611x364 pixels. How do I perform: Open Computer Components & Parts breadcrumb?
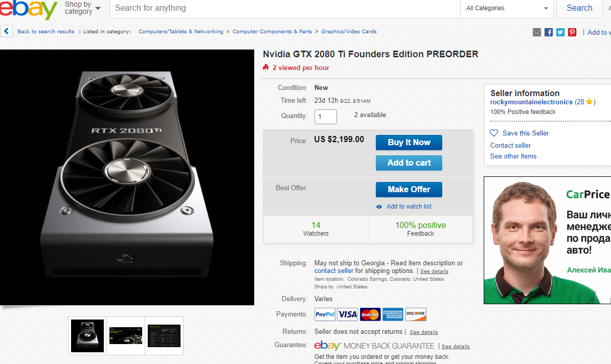(272, 32)
